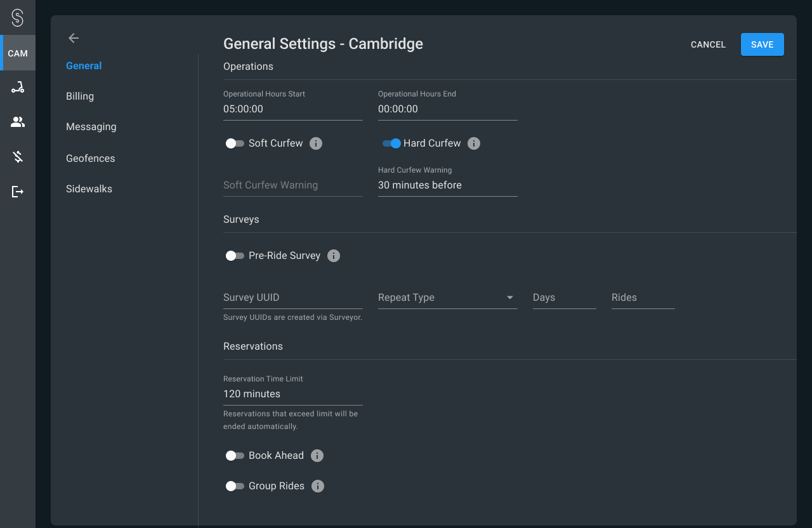The image size is (812, 528).
Task: Show the Book Ahead info icon
Action: tap(317, 456)
